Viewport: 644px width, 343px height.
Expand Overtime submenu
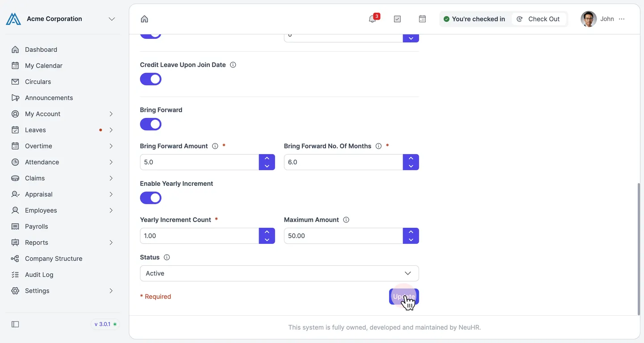pos(63,146)
